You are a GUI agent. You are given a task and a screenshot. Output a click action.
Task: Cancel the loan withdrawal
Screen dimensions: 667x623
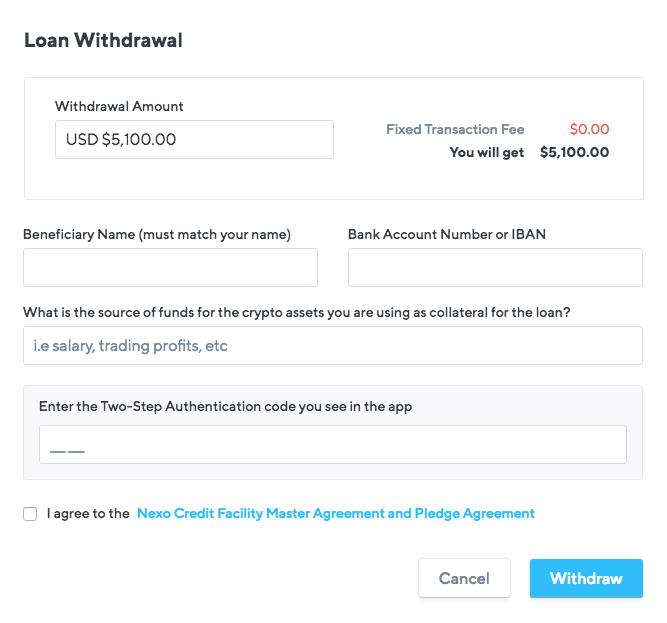(x=464, y=578)
